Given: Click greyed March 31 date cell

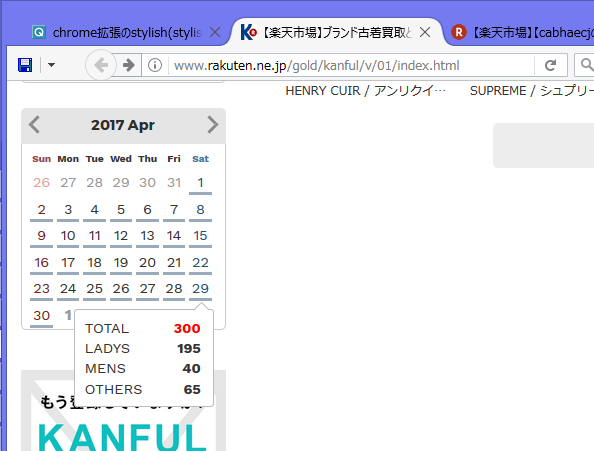Looking at the screenshot, I should [x=174, y=183].
